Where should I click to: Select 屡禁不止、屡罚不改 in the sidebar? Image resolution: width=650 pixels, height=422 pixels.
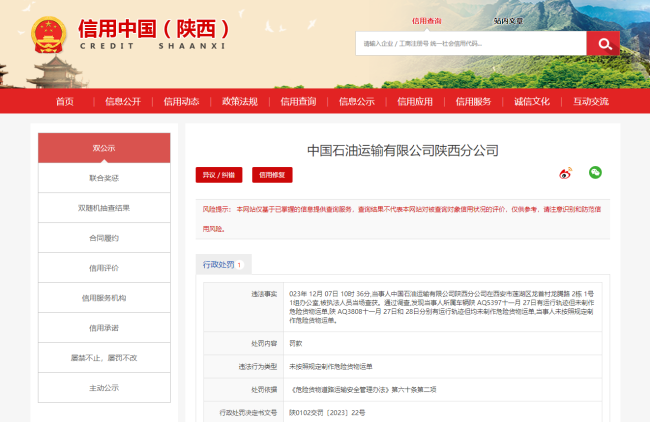coord(104,358)
